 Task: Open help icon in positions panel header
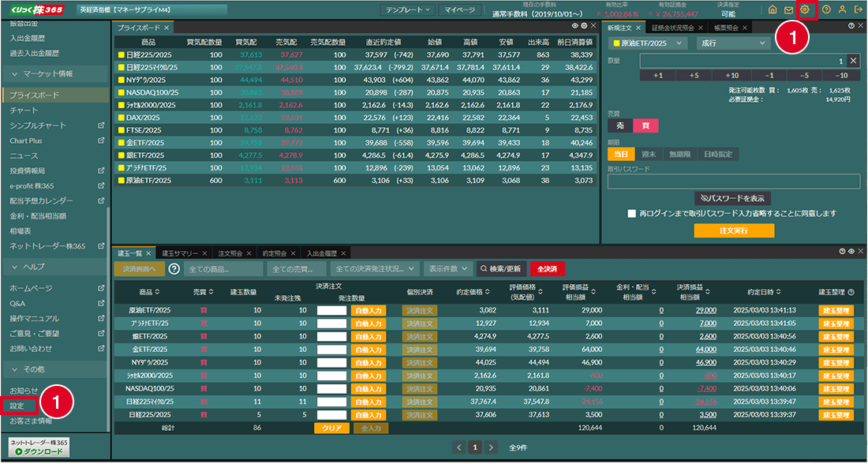(x=842, y=252)
